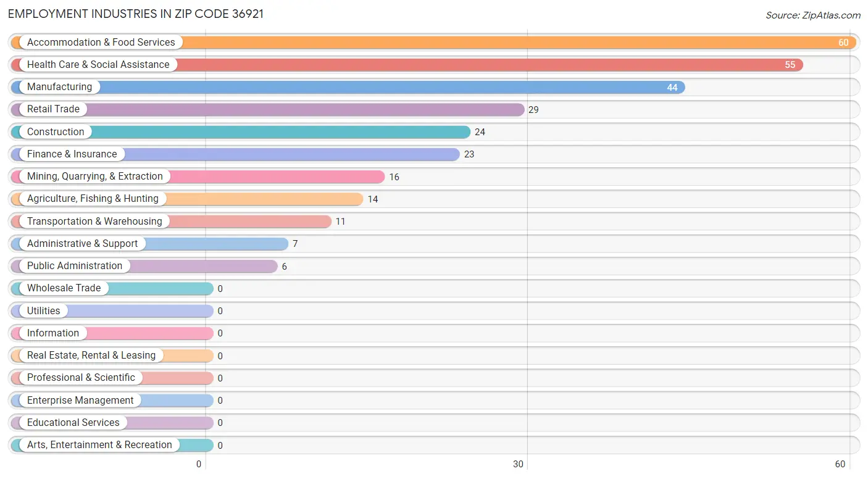Click the x-axis tick label 30
This screenshot has height=479, width=868.
(519, 464)
